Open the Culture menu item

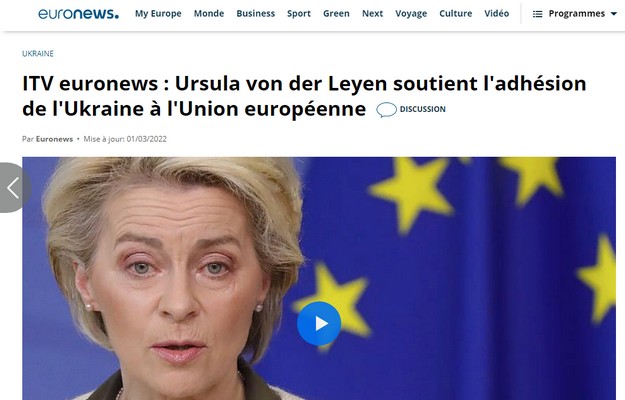(x=456, y=14)
